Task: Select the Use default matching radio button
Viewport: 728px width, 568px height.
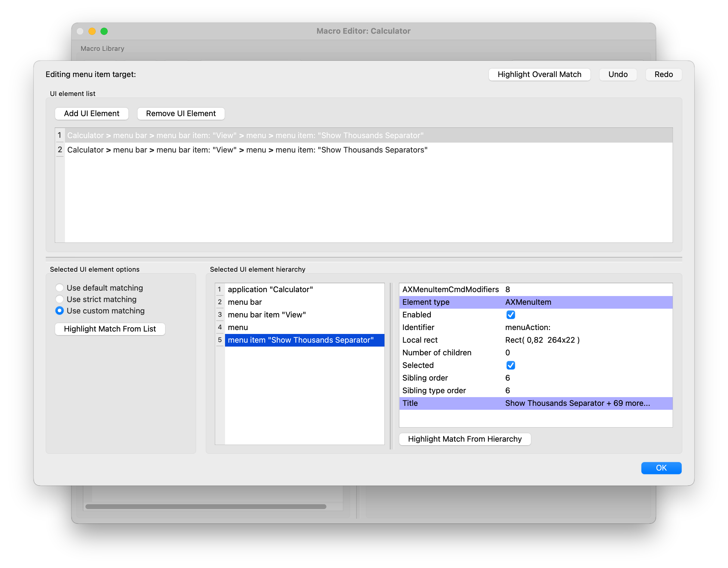Action: (59, 288)
